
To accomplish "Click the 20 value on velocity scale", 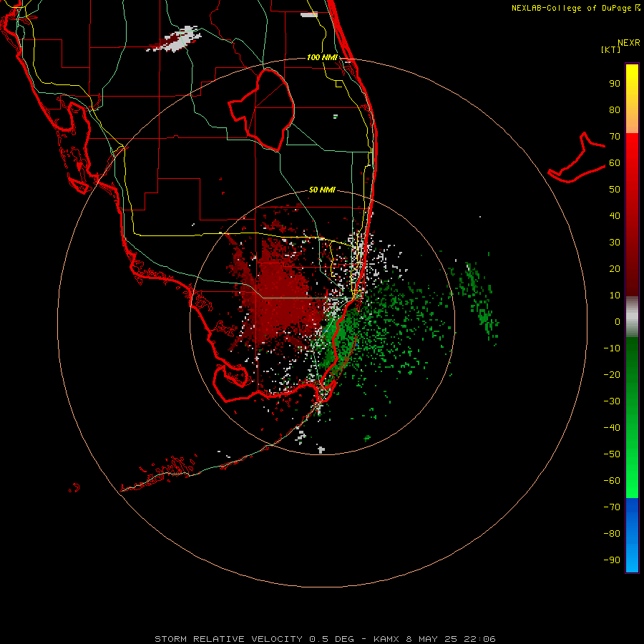I will coord(615,269).
